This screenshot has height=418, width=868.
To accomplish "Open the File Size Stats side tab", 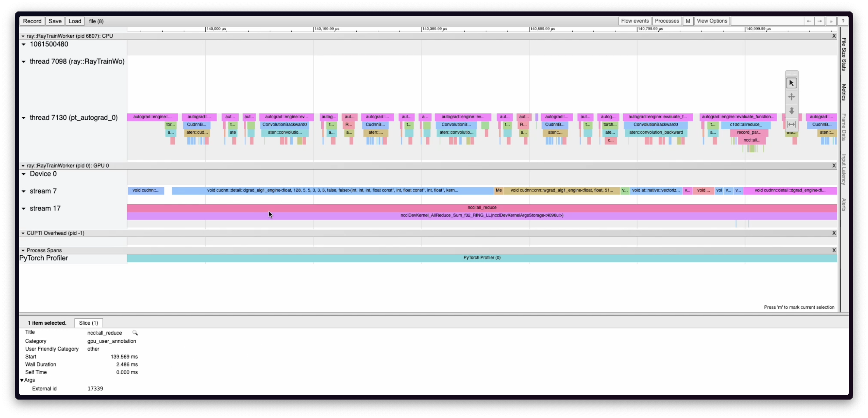I will pos(844,54).
